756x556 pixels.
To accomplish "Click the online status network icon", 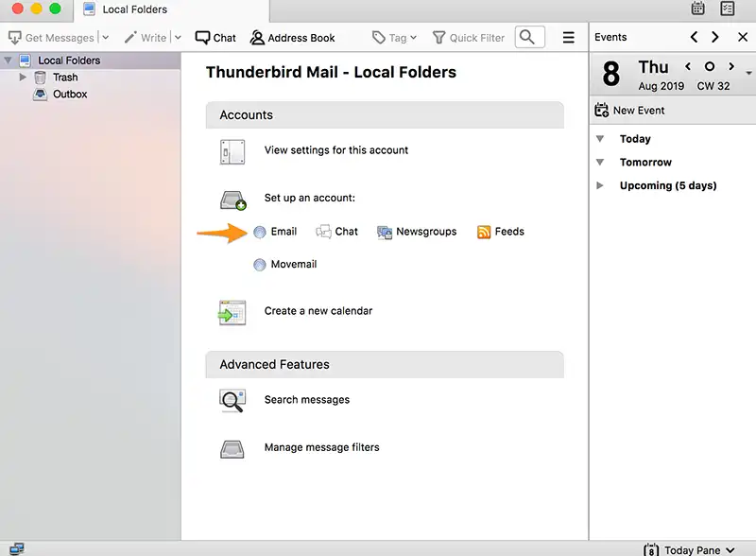I will tap(17, 549).
